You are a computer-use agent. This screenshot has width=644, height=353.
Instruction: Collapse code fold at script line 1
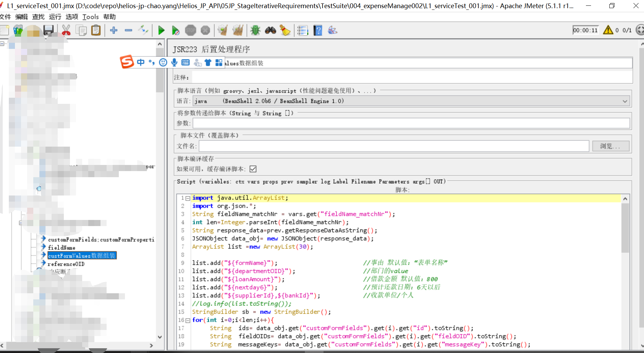tap(188, 198)
